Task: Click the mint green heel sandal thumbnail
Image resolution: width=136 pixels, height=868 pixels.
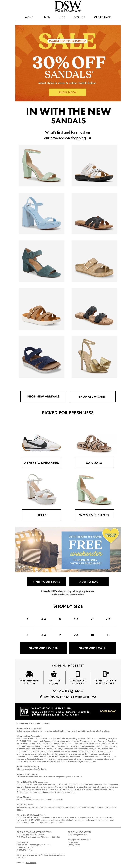Action: pyautogui.click(x=41, y=166)
